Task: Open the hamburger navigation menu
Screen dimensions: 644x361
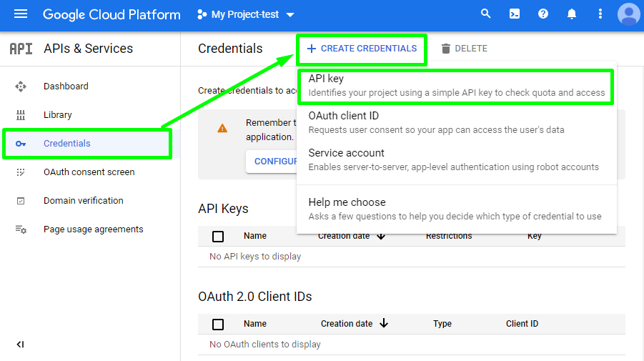Action: [x=21, y=14]
